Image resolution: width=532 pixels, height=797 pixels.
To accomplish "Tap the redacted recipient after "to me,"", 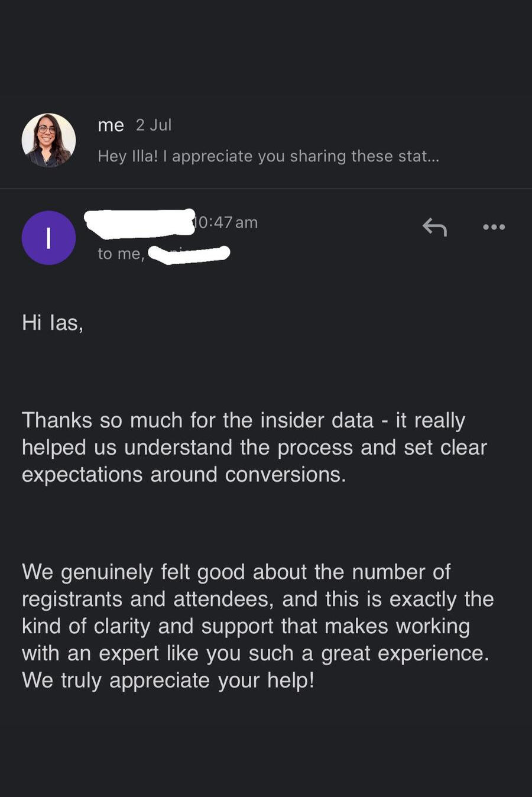I will (x=189, y=254).
